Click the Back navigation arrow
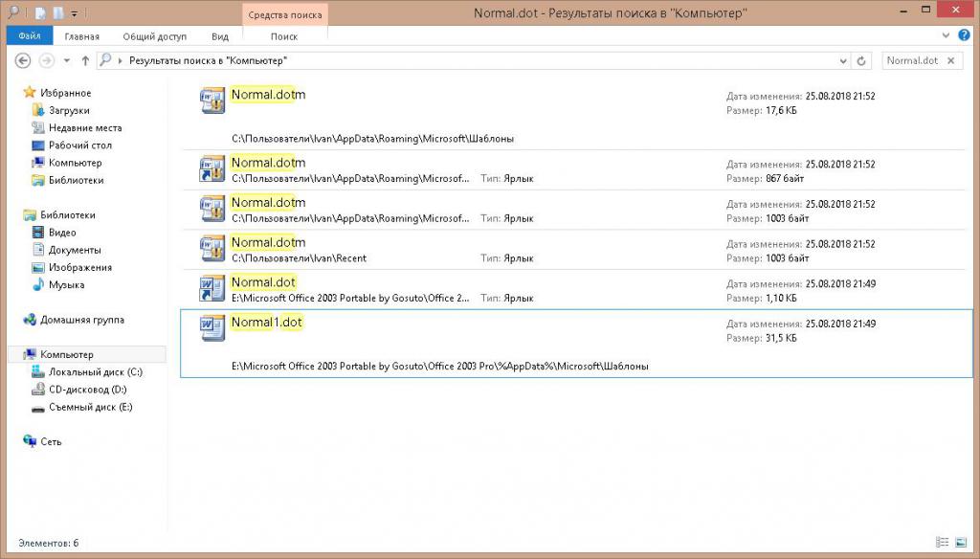The height and width of the screenshot is (559, 980). (24, 60)
